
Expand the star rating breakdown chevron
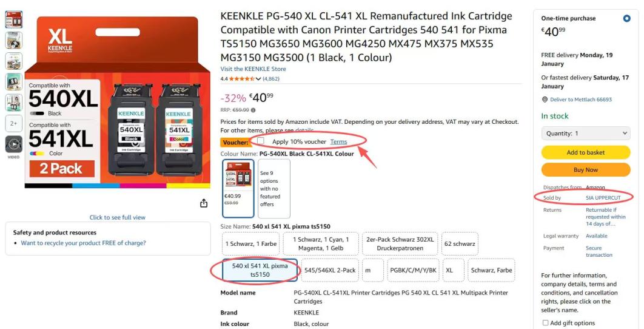[x=258, y=79]
